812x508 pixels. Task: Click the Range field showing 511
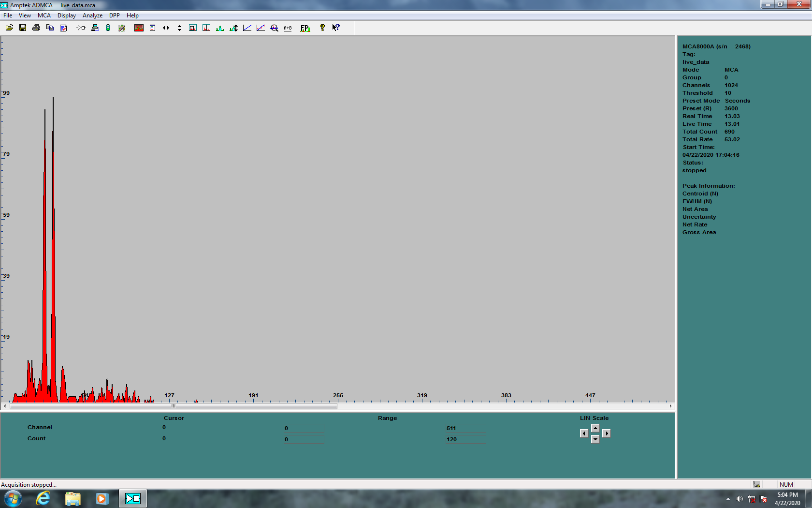pyautogui.click(x=465, y=428)
